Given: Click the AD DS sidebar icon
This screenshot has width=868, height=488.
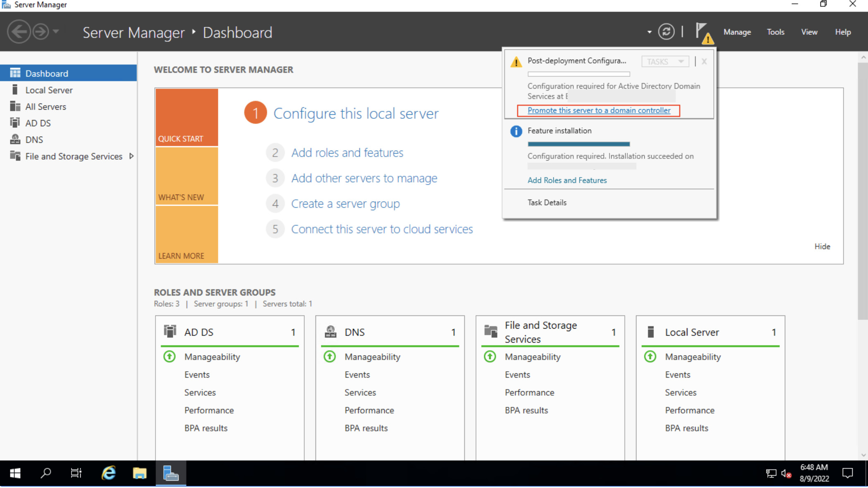Looking at the screenshot, I should 15,123.
